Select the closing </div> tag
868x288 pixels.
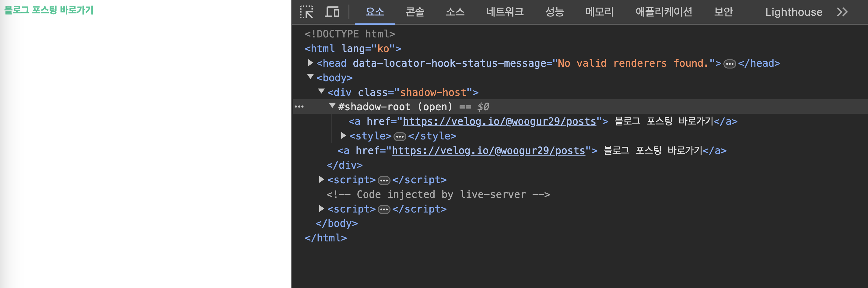pyautogui.click(x=345, y=165)
